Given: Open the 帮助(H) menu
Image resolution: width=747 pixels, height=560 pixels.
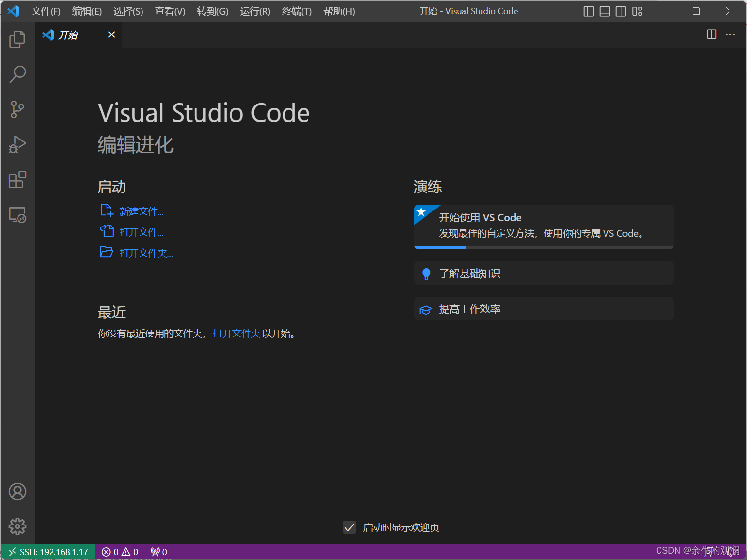Looking at the screenshot, I should pos(339,11).
